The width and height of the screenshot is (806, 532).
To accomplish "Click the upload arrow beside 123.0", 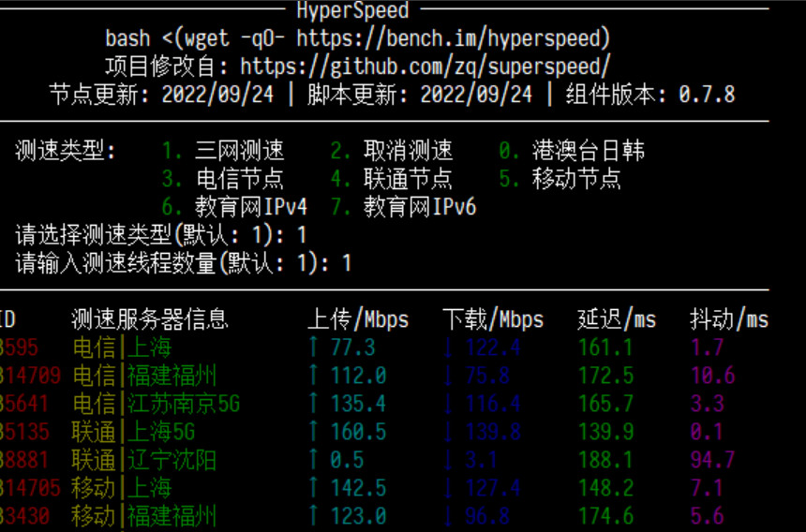I will click(x=313, y=516).
